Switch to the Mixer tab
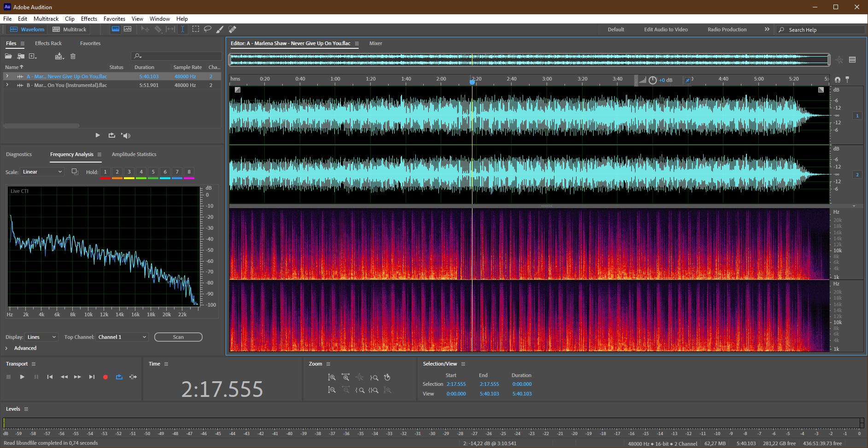The width and height of the screenshot is (868, 448). [x=376, y=43]
